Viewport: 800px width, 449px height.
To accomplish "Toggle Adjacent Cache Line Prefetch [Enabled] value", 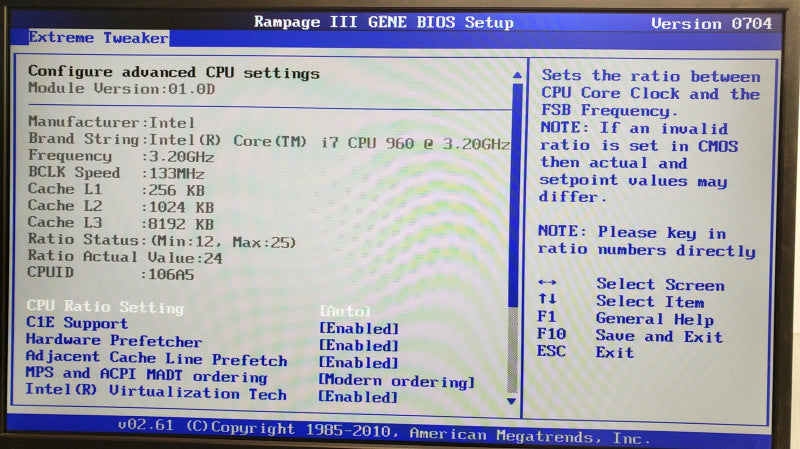I will (359, 363).
